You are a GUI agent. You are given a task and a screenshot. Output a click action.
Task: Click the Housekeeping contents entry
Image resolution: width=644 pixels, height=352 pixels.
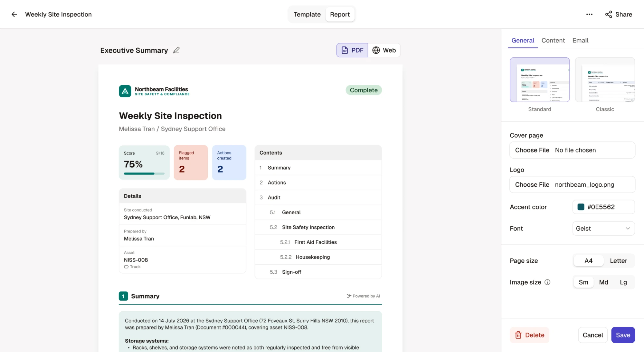318,257
